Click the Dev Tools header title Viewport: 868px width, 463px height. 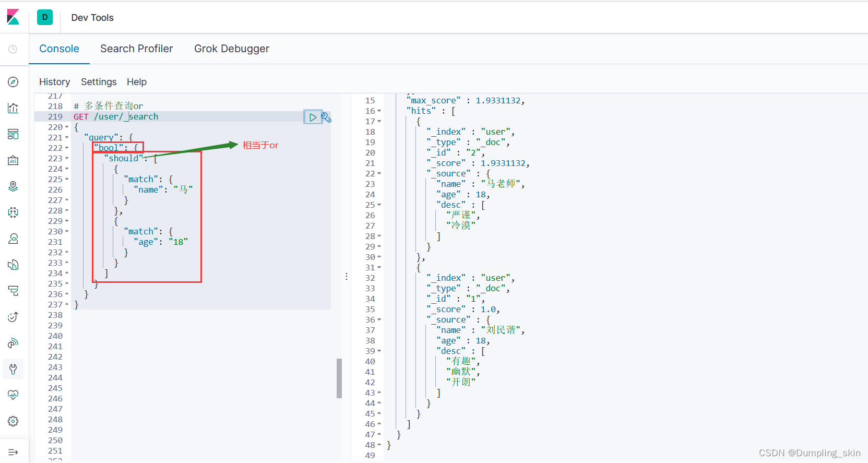[x=92, y=18]
